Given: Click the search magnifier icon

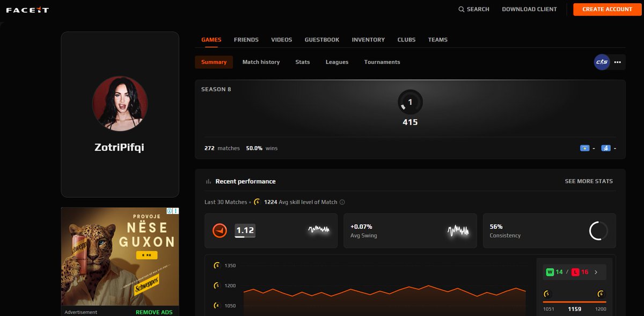Looking at the screenshot, I should click(462, 9).
